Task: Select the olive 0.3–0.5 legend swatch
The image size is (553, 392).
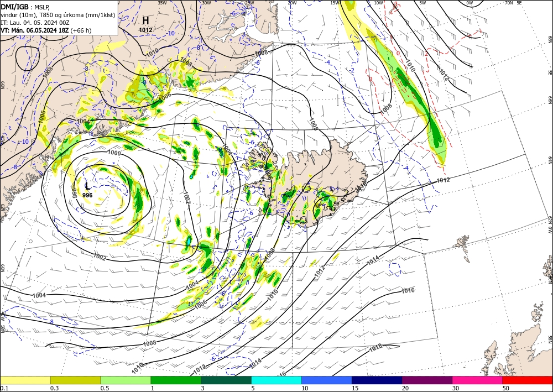Action: tap(75, 380)
